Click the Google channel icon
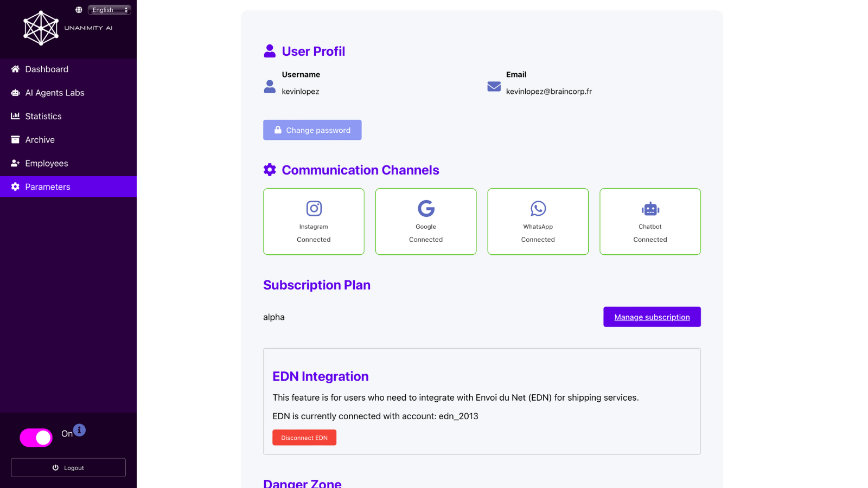 (x=426, y=208)
